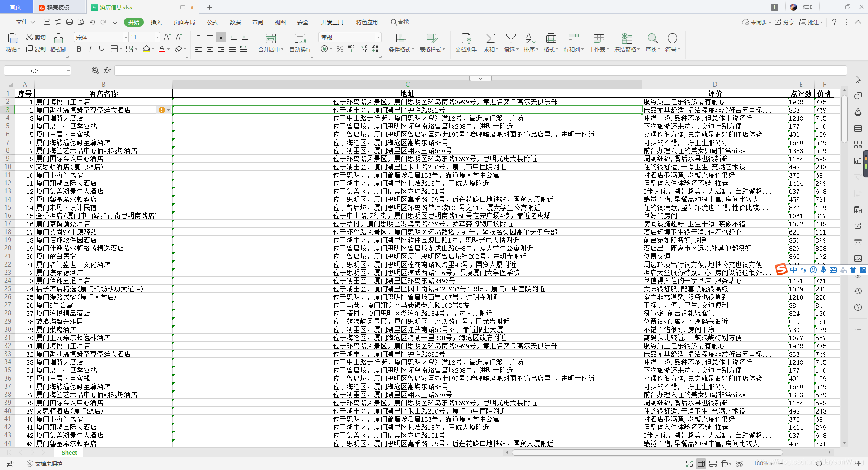Viewport: 868px width, 470px height.
Task: Click the help question mark icon
Action: point(834,22)
